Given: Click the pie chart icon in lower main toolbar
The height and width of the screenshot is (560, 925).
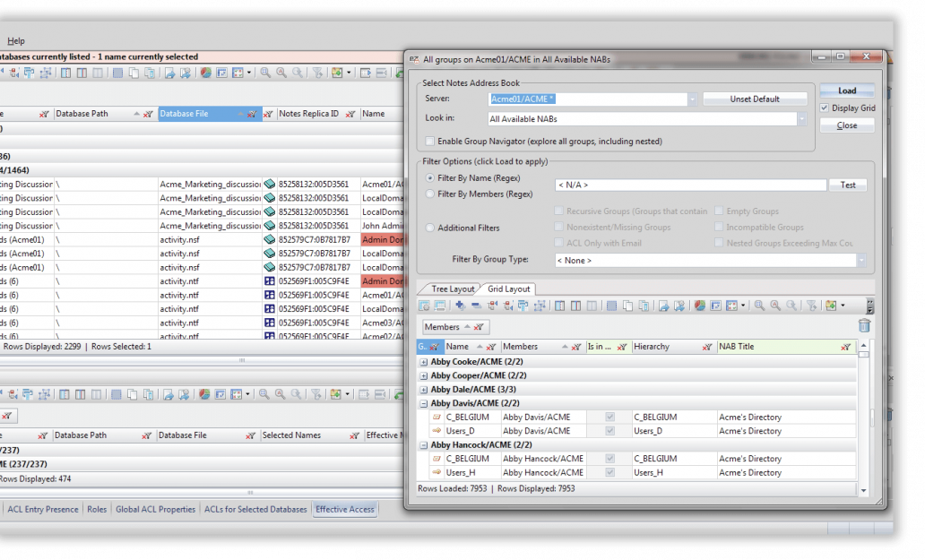Looking at the screenshot, I should [204, 393].
